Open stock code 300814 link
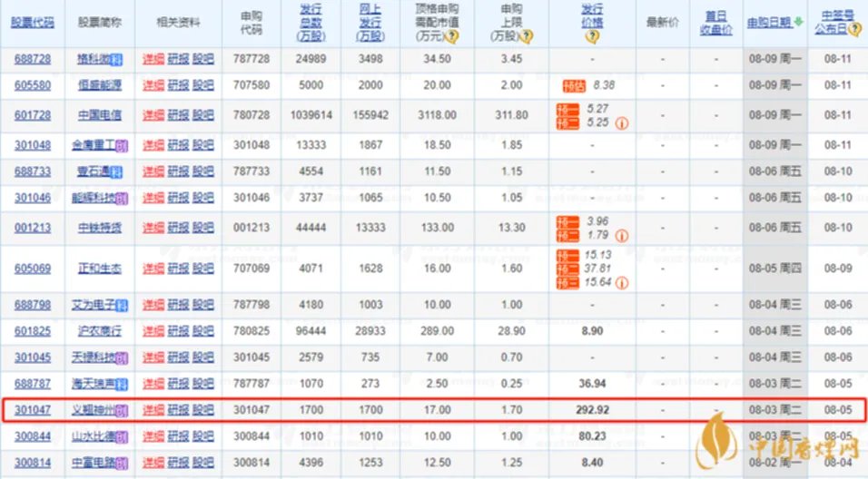Screen dimensions: 868x479 pyautogui.click(x=33, y=463)
